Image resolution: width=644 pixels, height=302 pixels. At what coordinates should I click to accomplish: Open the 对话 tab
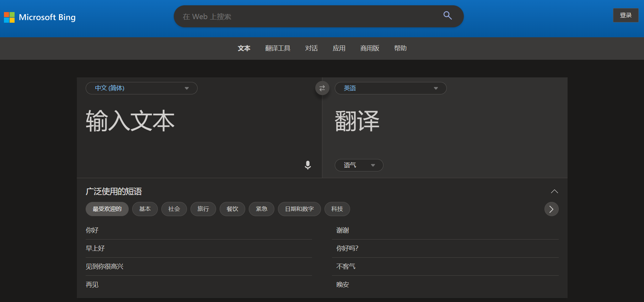click(311, 48)
